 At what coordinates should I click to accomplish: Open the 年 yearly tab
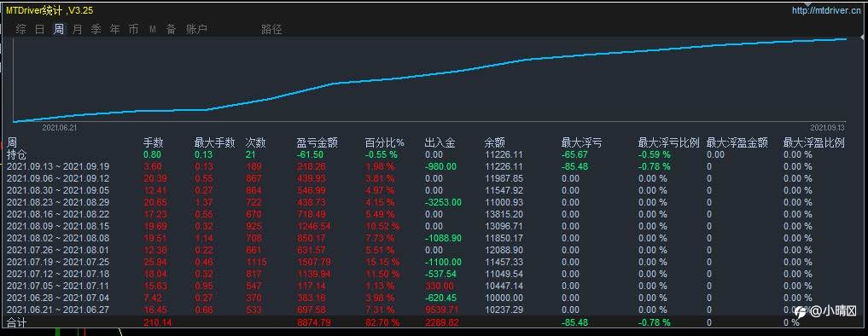point(114,29)
